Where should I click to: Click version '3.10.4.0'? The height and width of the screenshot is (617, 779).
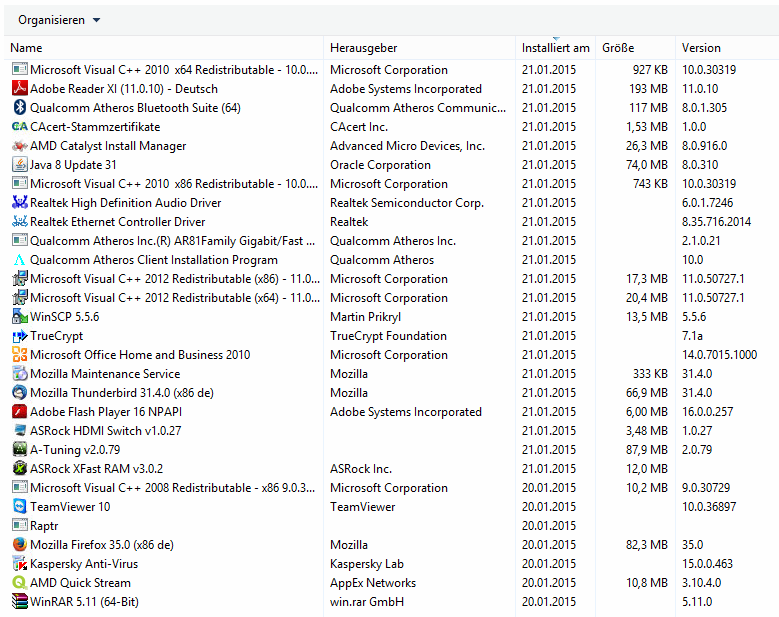pos(701,583)
